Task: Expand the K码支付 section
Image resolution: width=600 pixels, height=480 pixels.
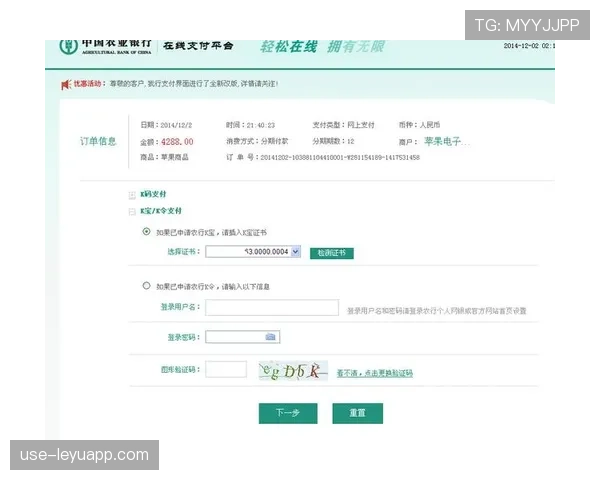Action: point(132,196)
